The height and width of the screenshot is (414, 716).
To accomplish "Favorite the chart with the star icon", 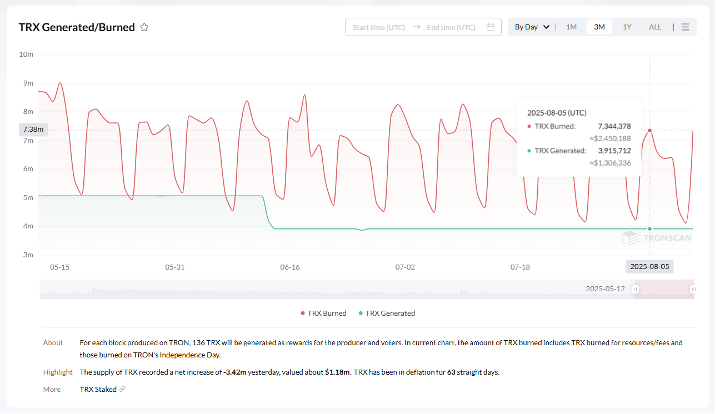I will pos(145,27).
